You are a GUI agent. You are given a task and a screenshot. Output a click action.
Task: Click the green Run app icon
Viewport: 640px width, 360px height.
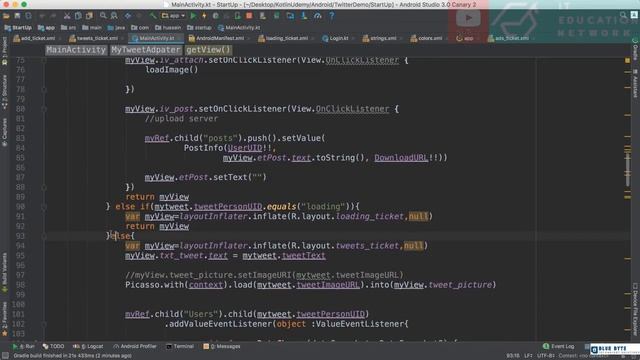193,16
